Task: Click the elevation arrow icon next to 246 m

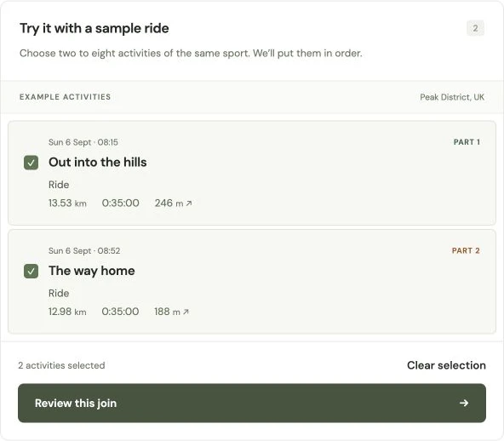Action: 189,203
